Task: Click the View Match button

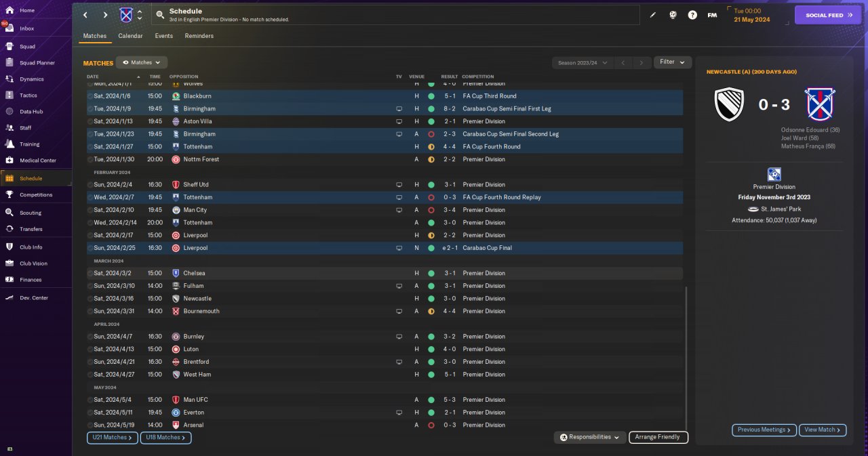Action: point(823,430)
